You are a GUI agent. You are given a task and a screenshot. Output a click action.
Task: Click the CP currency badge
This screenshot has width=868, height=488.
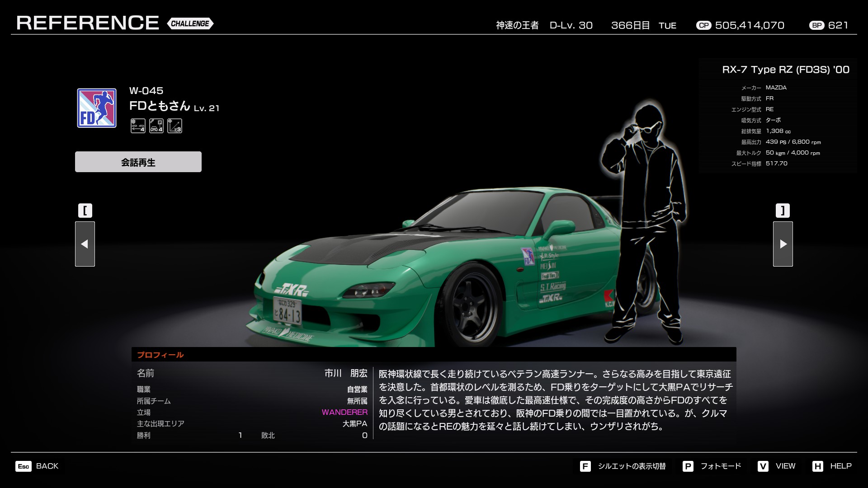point(703,25)
